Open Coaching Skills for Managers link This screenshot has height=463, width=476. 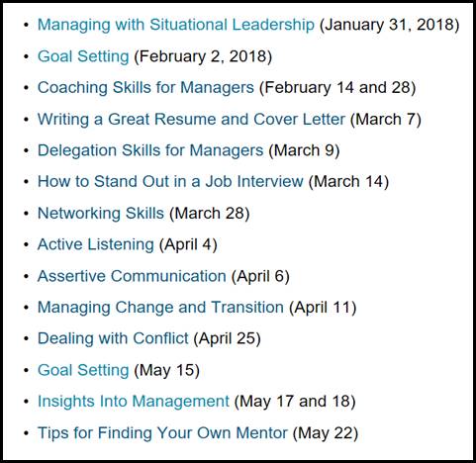145,88
